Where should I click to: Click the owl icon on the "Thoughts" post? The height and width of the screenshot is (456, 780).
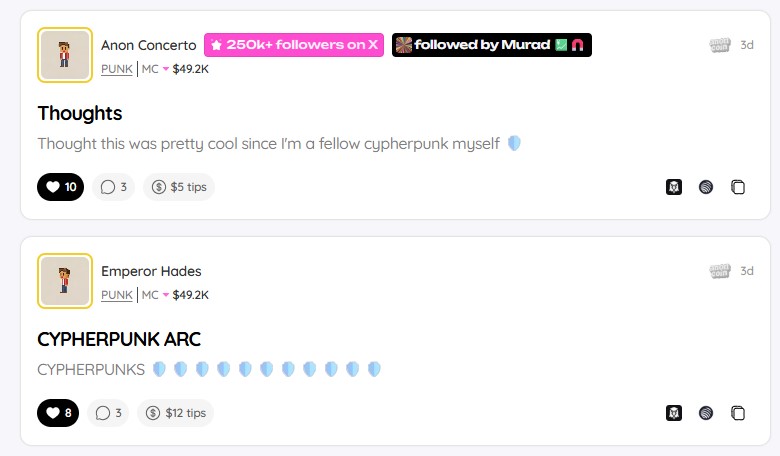674,187
